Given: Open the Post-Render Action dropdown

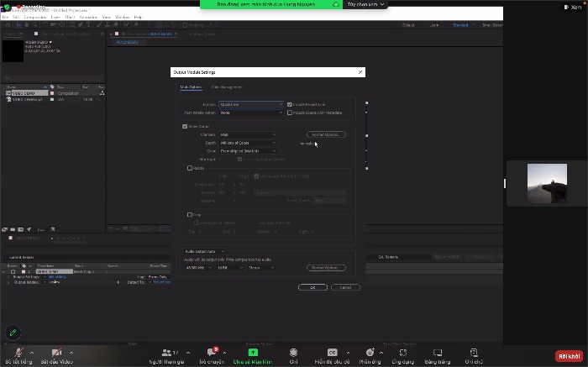Looking at the screenshot, I should coord(251,113).
